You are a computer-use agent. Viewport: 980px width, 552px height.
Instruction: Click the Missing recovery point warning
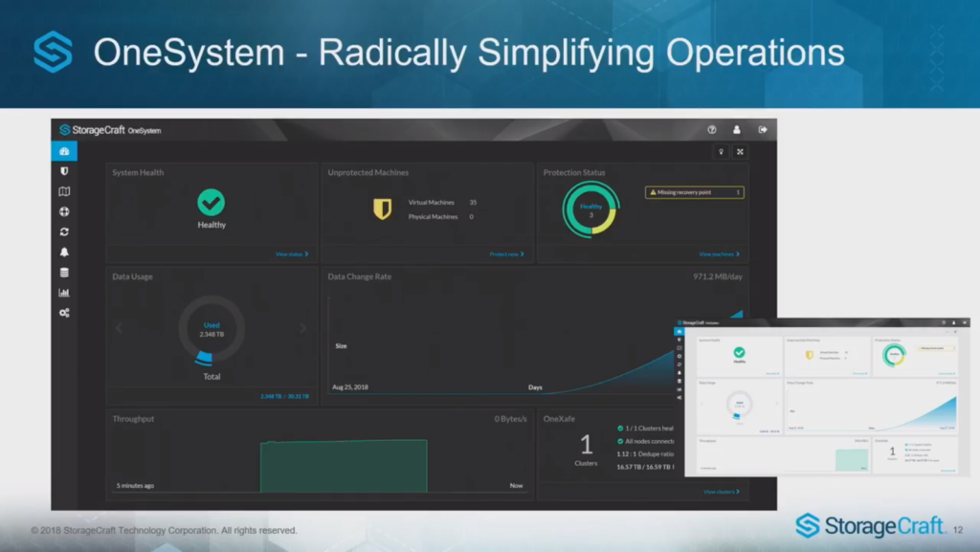pos(694,192)
